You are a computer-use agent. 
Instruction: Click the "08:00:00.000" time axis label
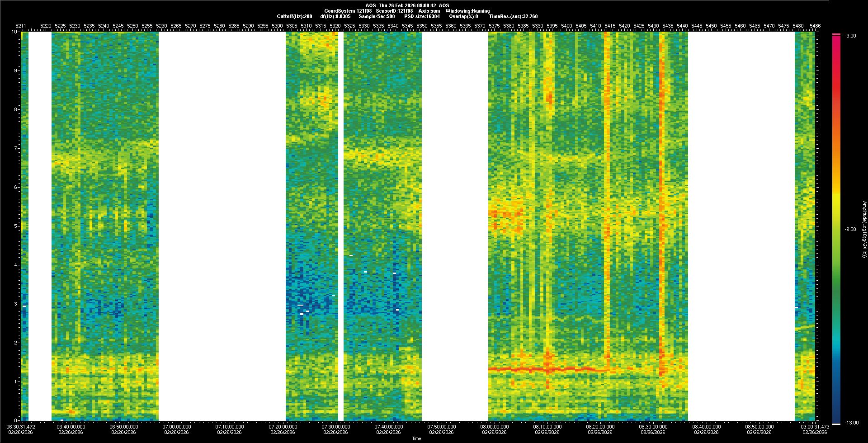click(494, 426)
